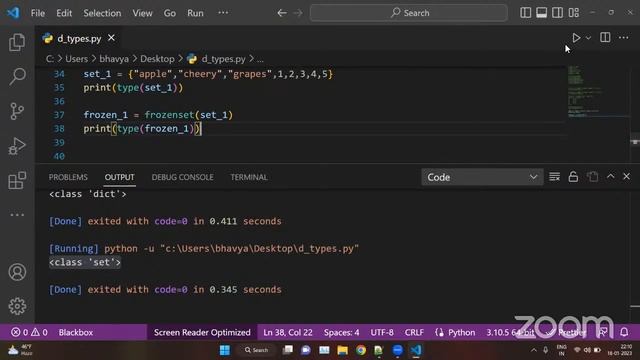Open editor More Actions ellipsis

pyautogui.click(x=623, y=38)
